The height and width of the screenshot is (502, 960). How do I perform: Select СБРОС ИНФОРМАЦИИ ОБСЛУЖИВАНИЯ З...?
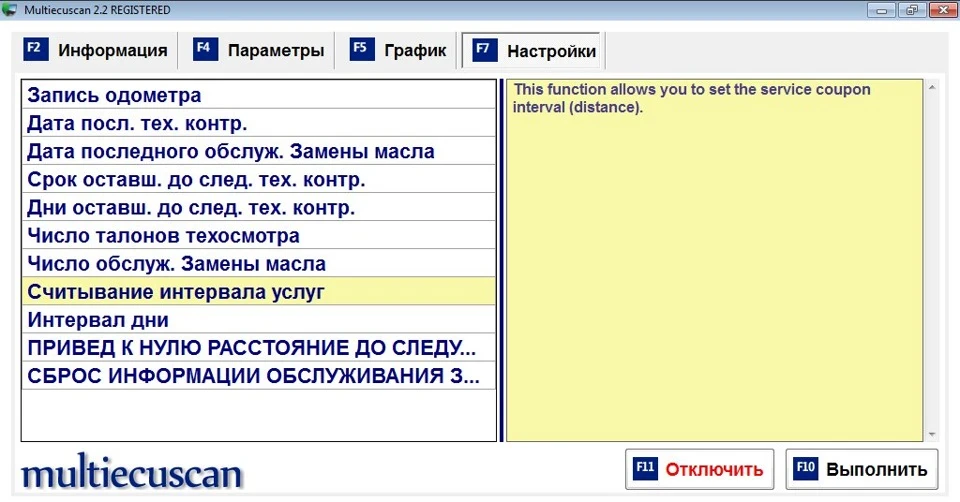tap(258, 376)
